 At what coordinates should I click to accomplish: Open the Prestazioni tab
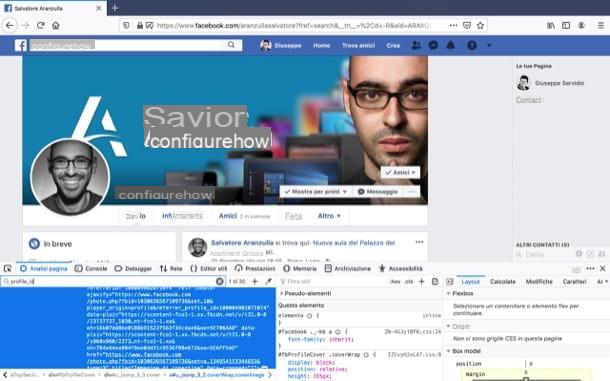point(255,269)
